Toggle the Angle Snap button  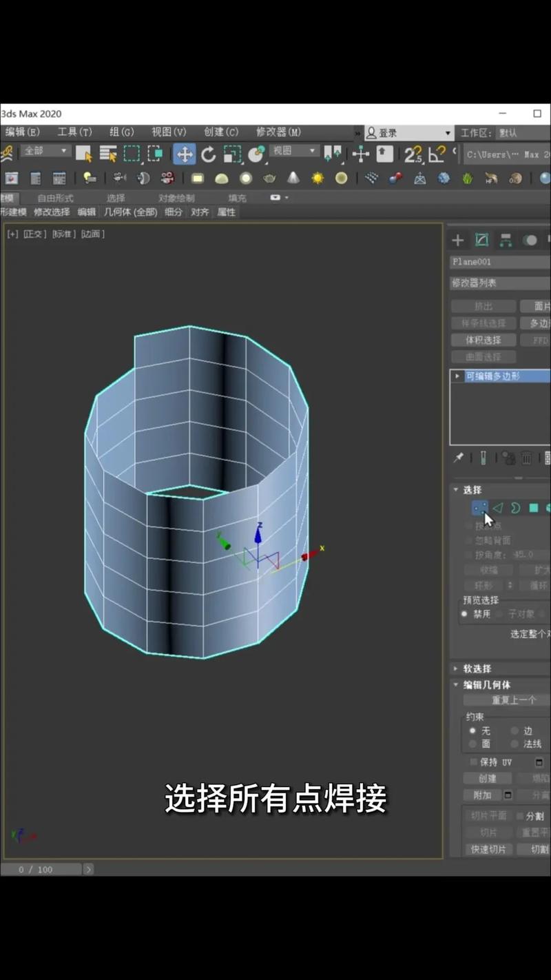pyautogui.click(x=437, y=154)
